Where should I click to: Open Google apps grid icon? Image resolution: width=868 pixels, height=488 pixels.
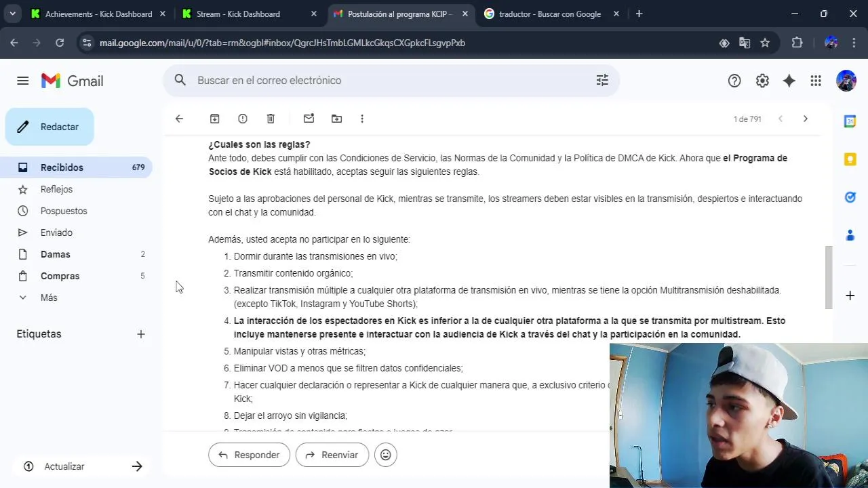point(816,81)
